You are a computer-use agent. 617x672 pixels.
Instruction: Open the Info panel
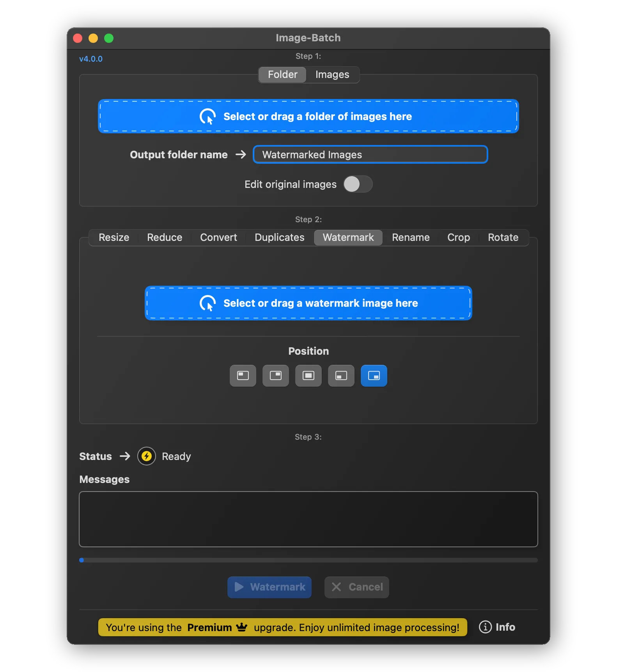(x=497, y=627)
